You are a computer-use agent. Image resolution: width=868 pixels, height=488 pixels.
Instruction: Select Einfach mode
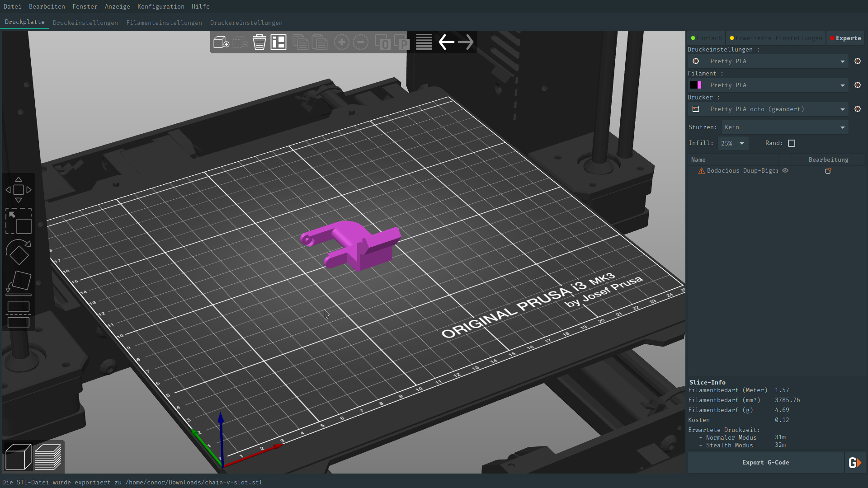[706, 38]
